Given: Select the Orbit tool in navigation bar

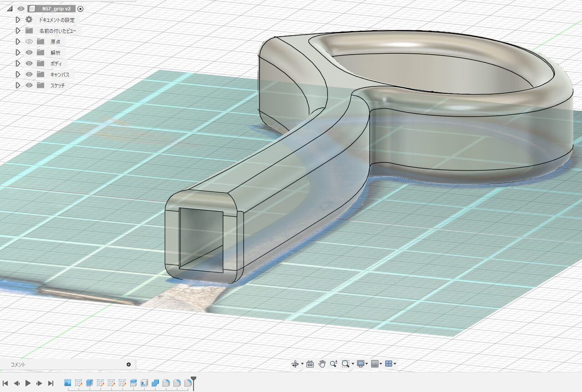Looking at the screenshot, I should click(x=295, y=364).
